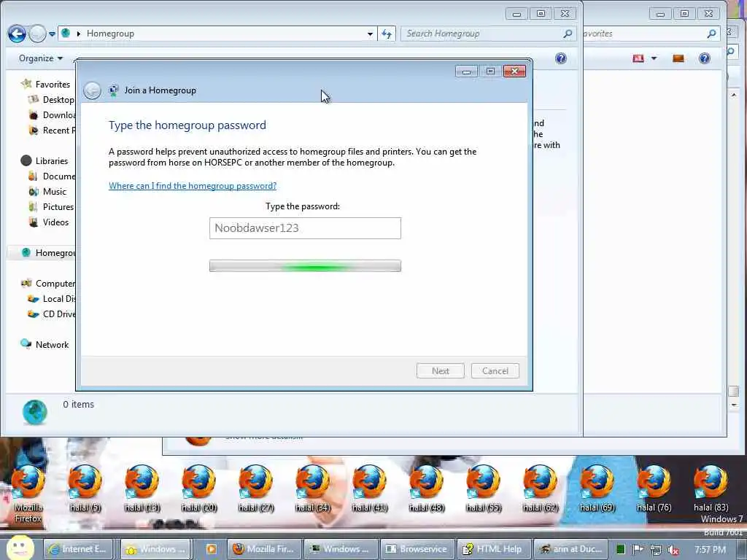This screenshot has height=560, width=747.
Task: Click scrollbar up arrow in rear right window
Action: (734, 96)
